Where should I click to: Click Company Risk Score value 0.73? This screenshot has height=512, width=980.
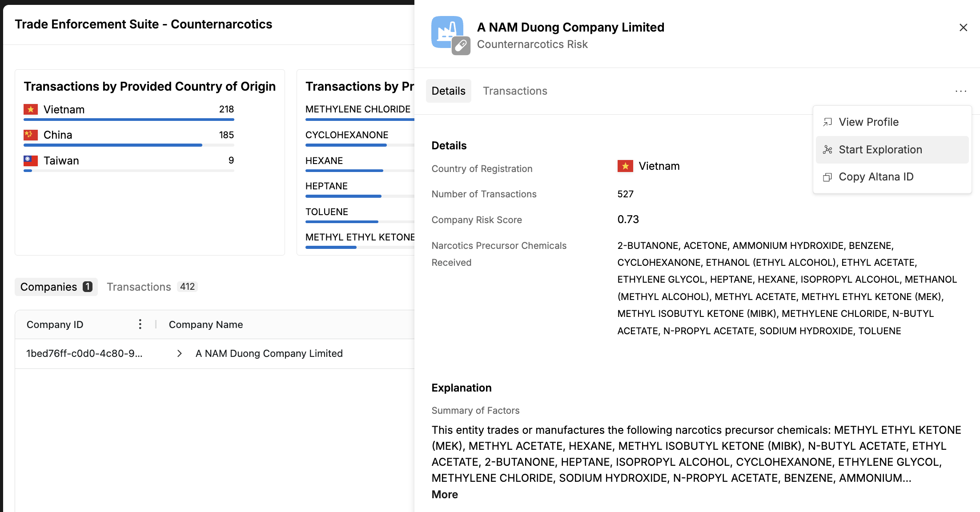click(628, 220)
